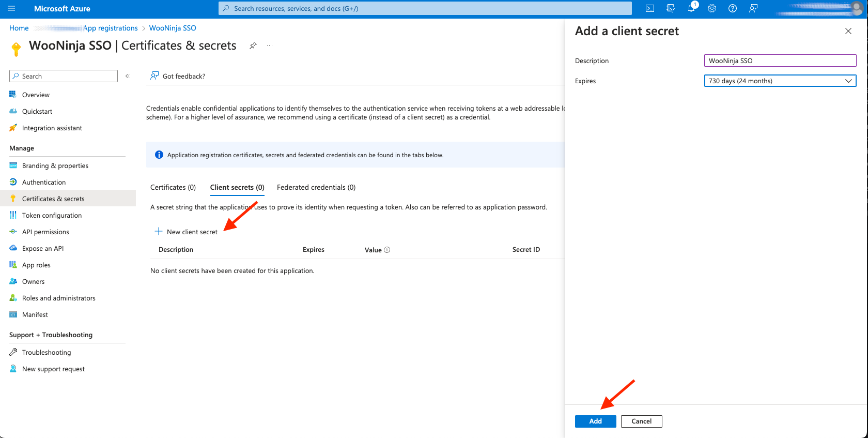Go to App registrations breadcrumb
Screen dimensions: 868x438
click(111, 28)
